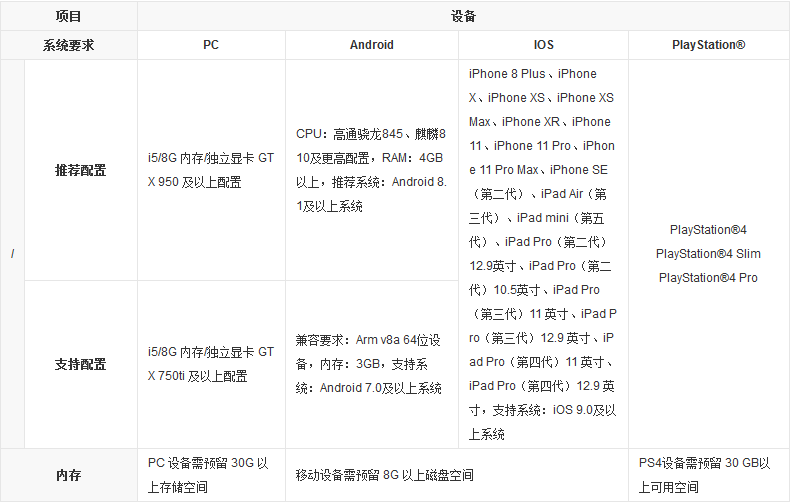
Task: Click the iPhone 8 Plus iOS device list
Action: click(543, 254)
